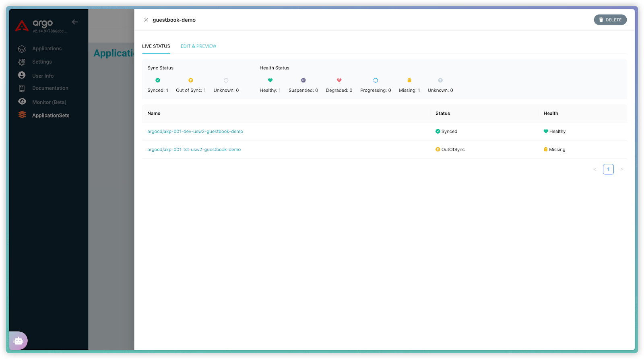Click the Suspended pause icon
Image resolution: width=644 pixels, height=359 pixels.
coord(303,80)
